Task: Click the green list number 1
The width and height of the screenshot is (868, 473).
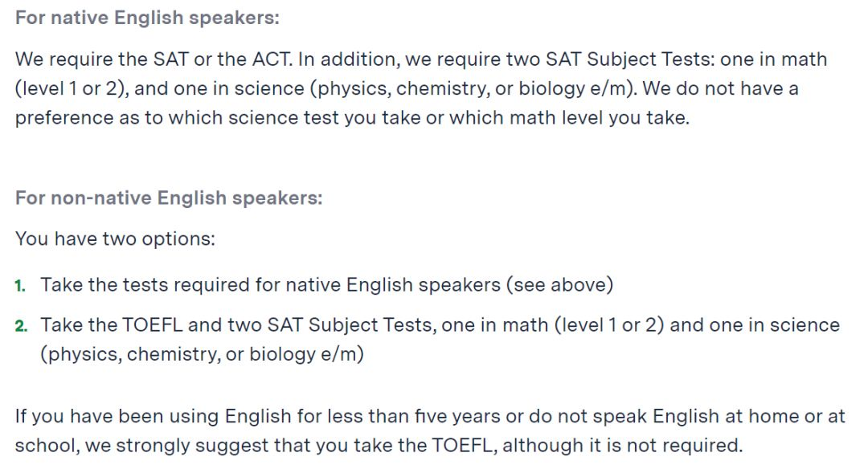Action: click(x=20, y=286)
